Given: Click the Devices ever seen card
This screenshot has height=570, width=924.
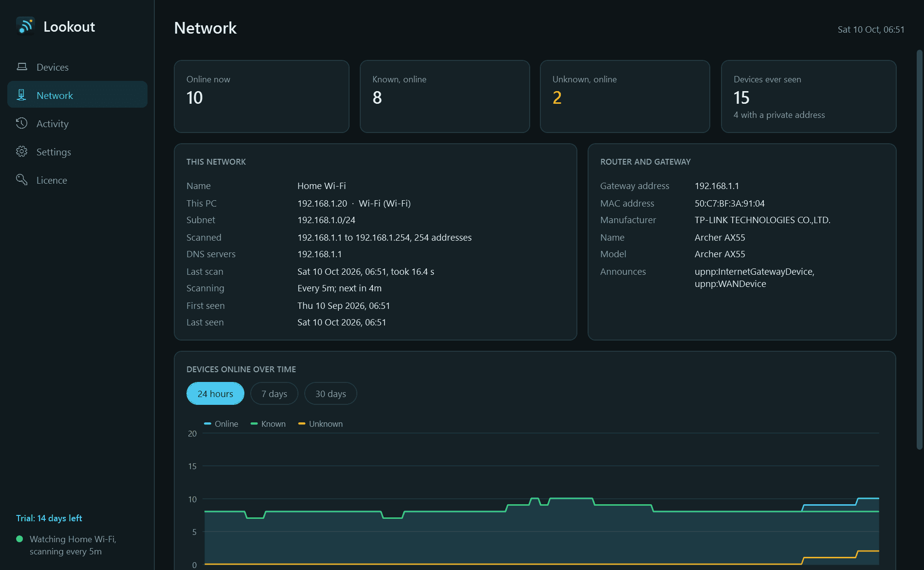Looking at the screenshot, I should point(809,96).
